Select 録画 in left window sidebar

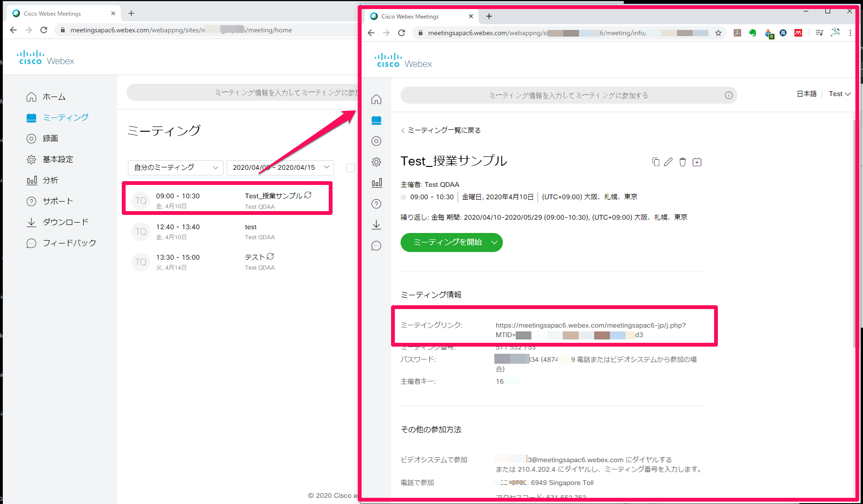pyautogui.click(x=42, y=138)
